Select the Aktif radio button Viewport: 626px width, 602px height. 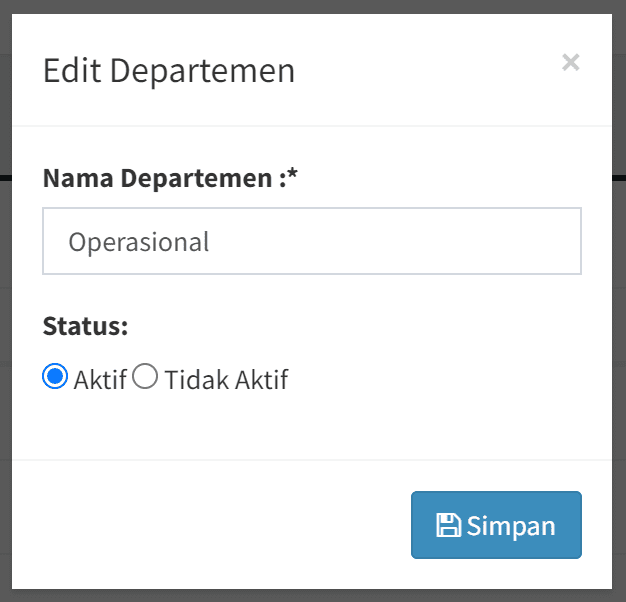click(x=55, y=377)
